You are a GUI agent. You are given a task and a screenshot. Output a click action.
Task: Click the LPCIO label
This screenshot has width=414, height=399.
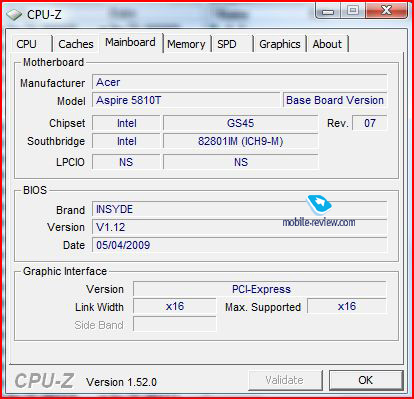[70, 162]
